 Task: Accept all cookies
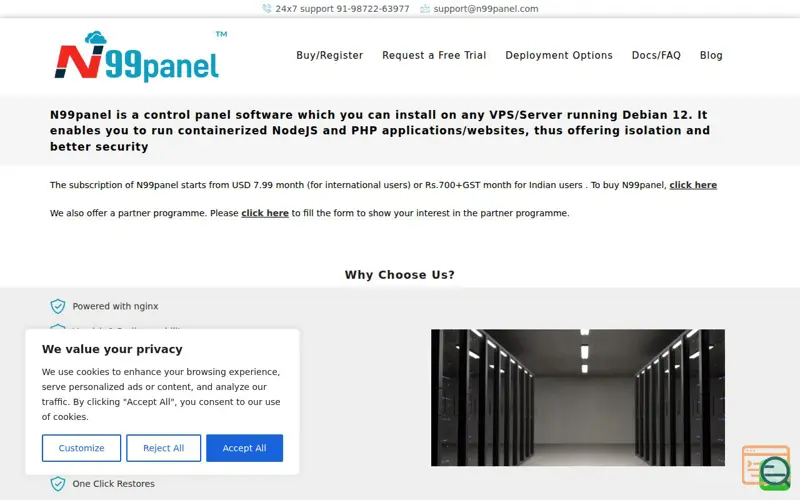(244, 448)
